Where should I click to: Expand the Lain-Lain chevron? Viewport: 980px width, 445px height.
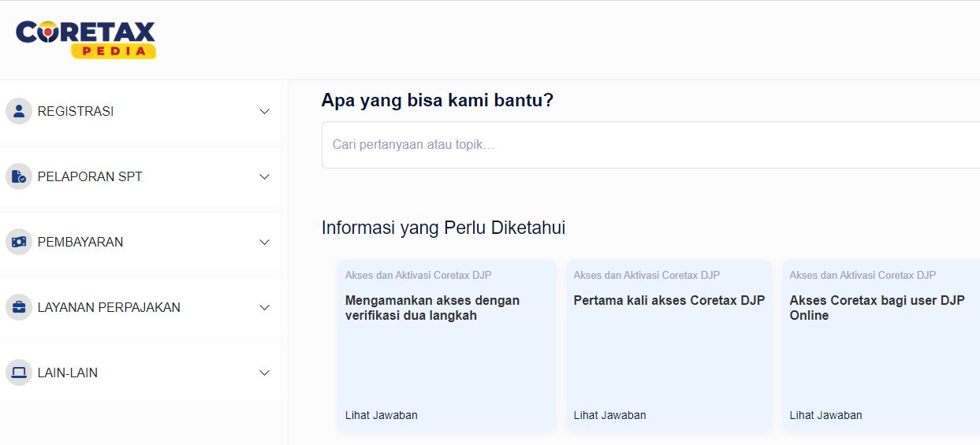[265, 373]
